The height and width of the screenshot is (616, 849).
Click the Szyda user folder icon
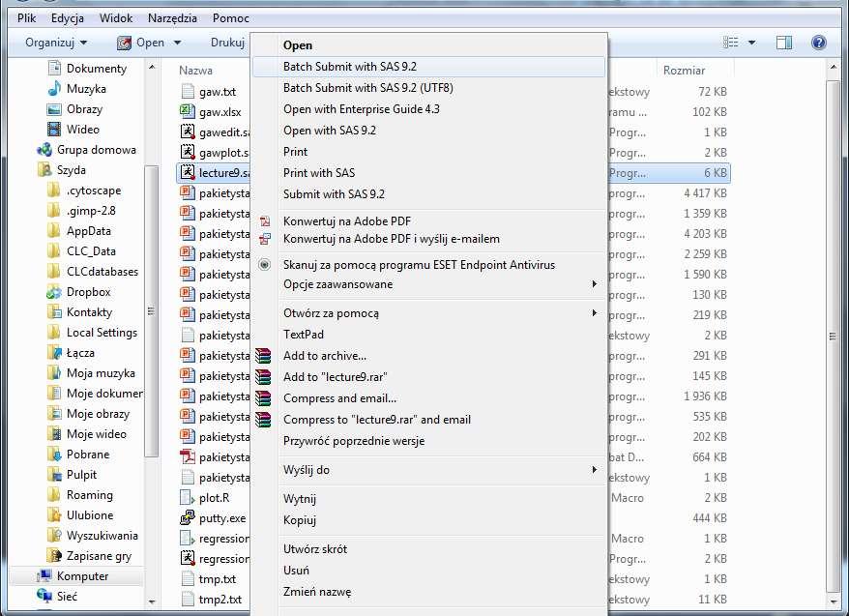(x=44, y=169)
